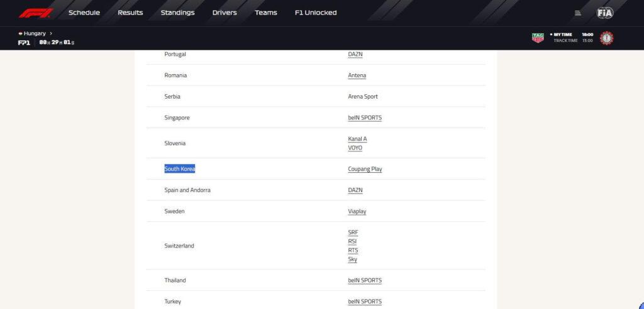This screenshot has width=644, height=309.
Task: Click the highlighted South Korea text
Action: click(180, 169)
